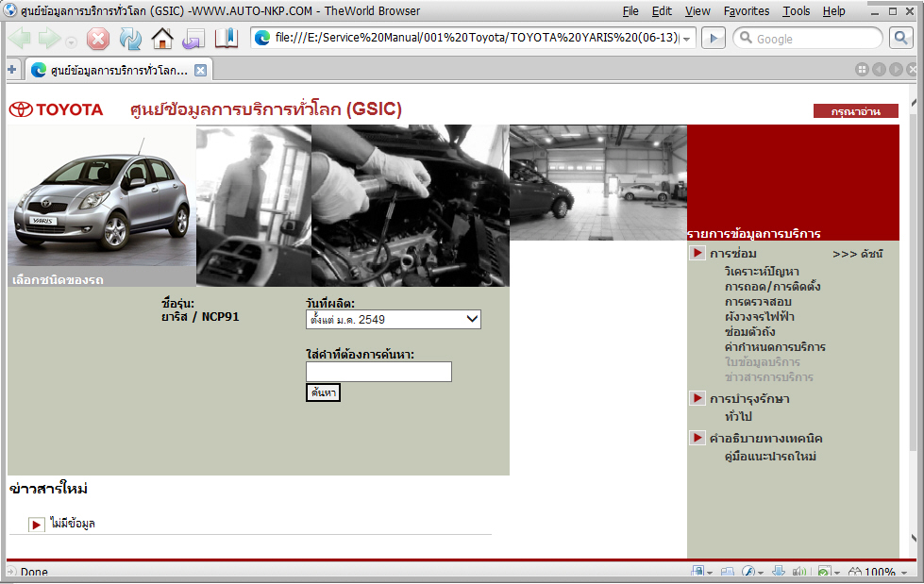Click the undo closed tab icon

click(193, 39)
